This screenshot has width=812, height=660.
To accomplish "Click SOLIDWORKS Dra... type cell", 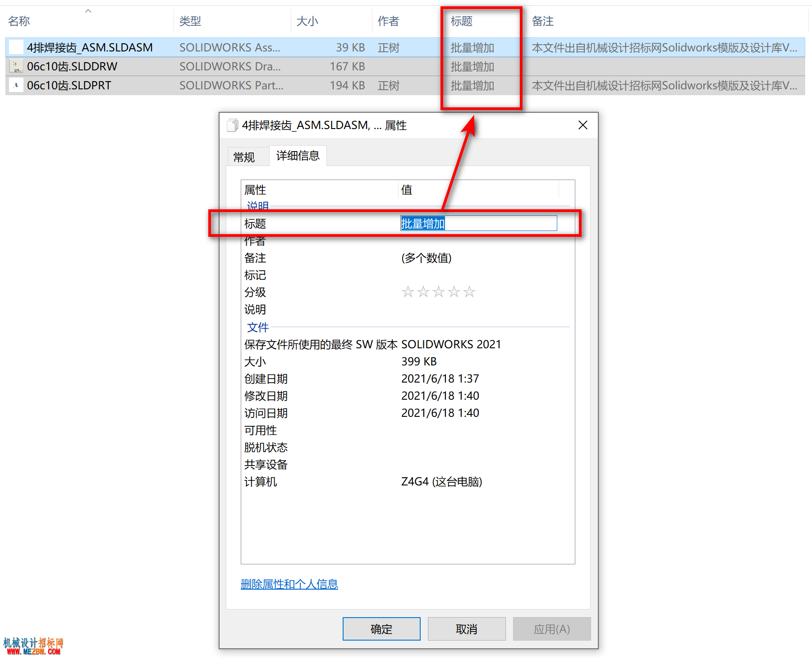I will [230, 66].
